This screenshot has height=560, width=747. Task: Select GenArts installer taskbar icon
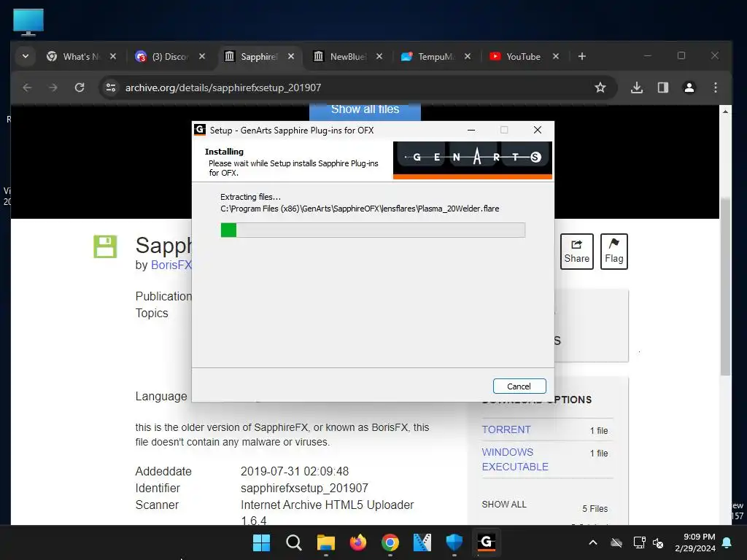(x=487, y=542)
